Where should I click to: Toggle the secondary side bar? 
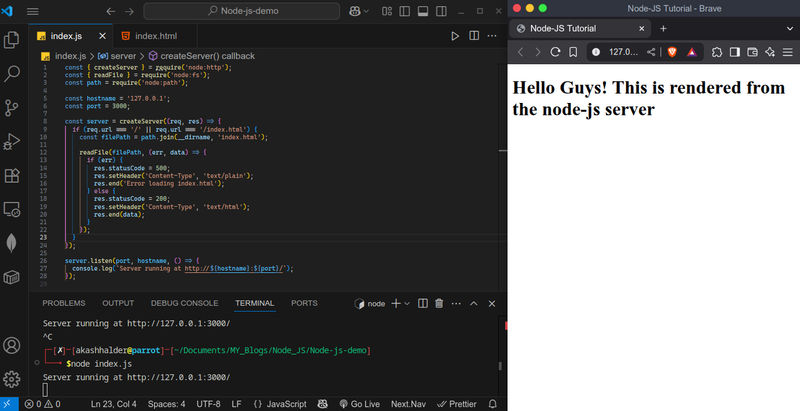coord(441,11)
